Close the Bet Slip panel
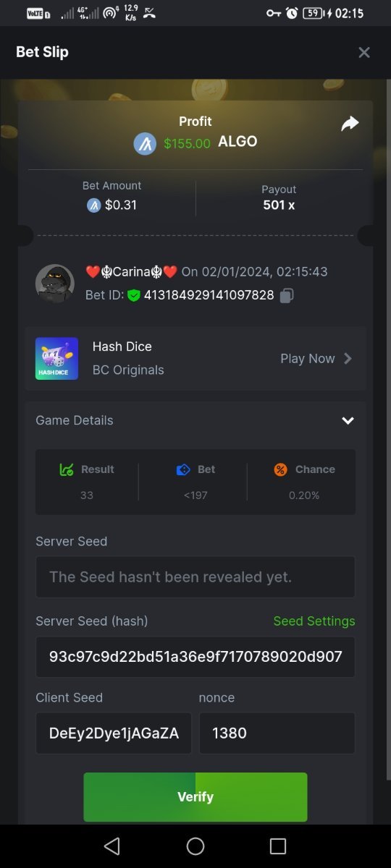 tap(364, 52)
